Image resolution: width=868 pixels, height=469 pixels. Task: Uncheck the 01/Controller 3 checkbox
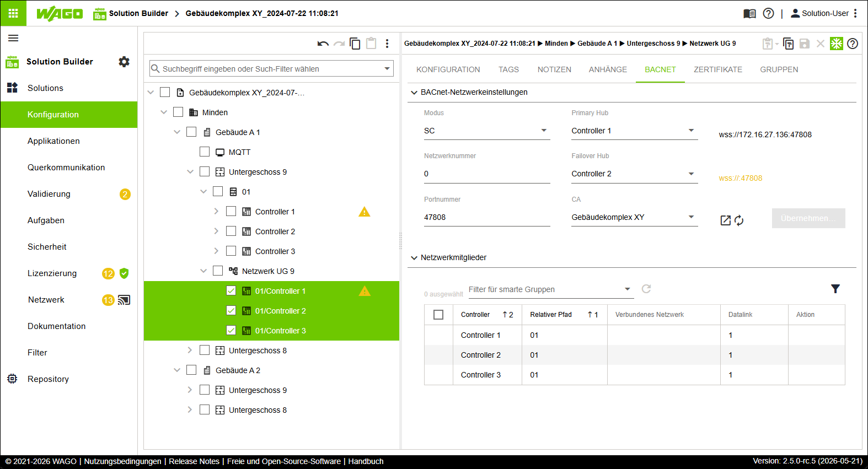[231, 330]
